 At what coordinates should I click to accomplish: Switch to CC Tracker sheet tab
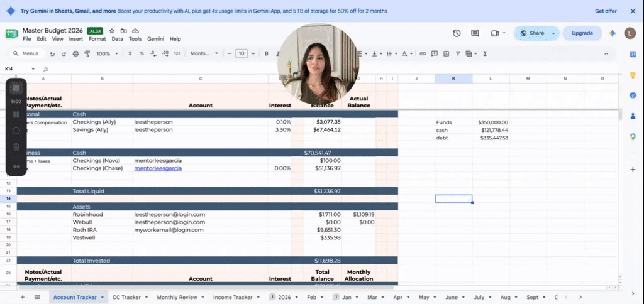[x=126, y=297]
